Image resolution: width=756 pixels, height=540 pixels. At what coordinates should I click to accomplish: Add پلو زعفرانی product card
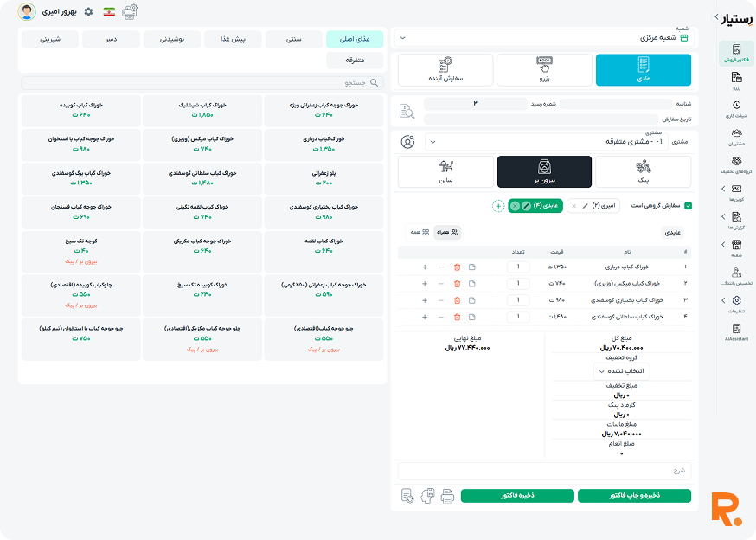324,178
